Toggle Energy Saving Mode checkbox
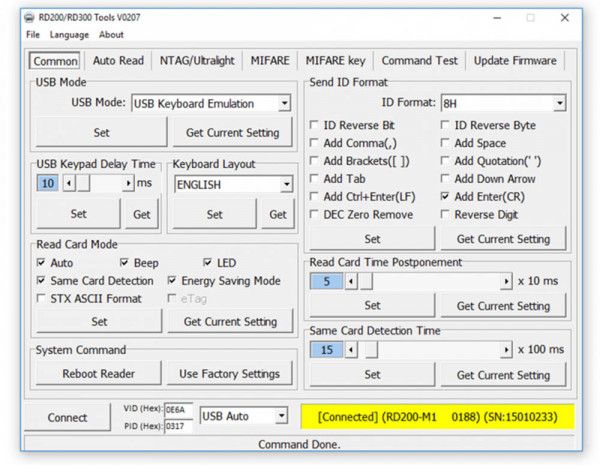 [x=172, y=281]
